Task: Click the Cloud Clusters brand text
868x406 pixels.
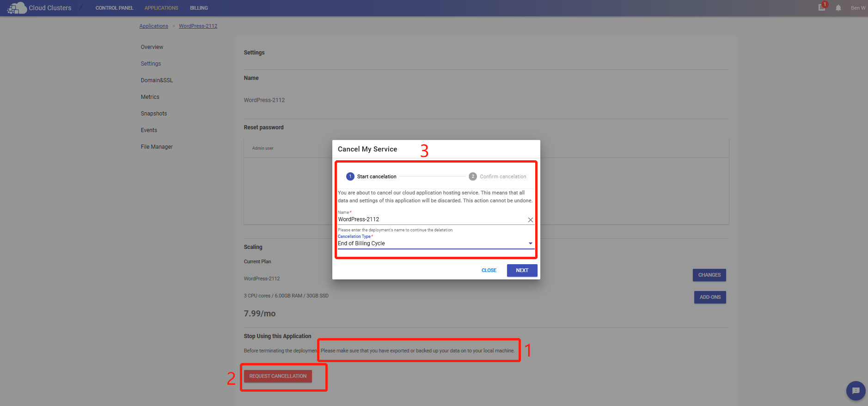Action: 50,8
